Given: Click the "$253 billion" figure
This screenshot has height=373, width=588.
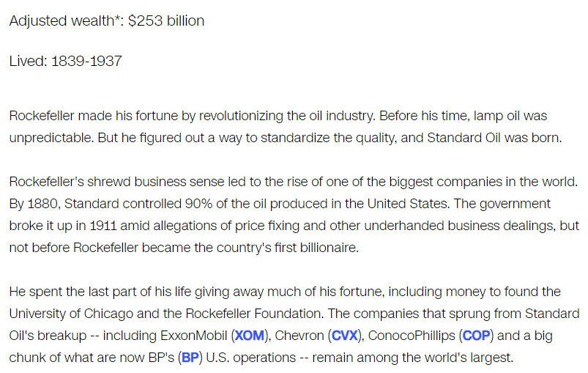Looking at the screenshot, I should (x=166, y=21).
